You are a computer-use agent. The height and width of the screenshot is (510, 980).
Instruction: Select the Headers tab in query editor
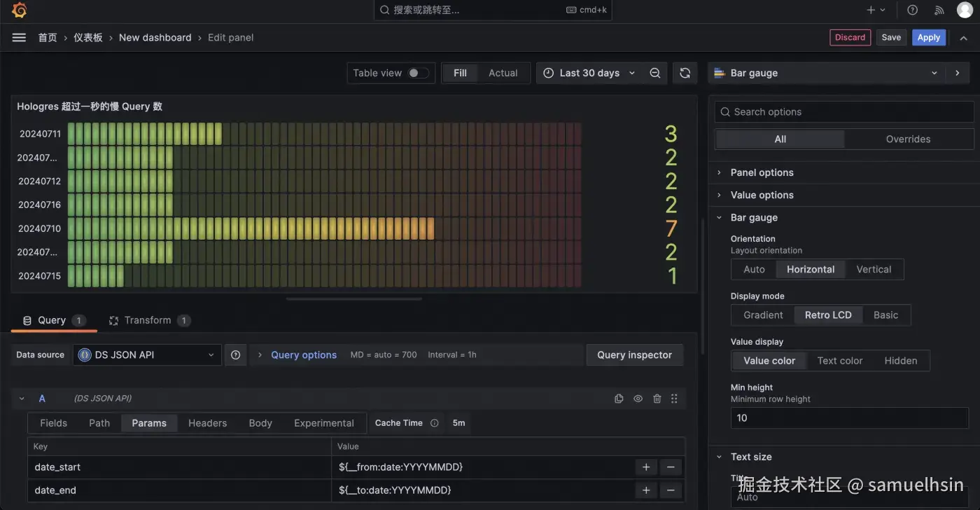point(207,423)
